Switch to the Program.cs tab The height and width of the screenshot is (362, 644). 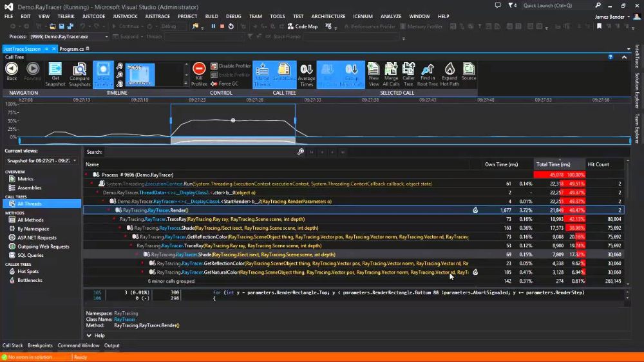(x=71, y=49)
